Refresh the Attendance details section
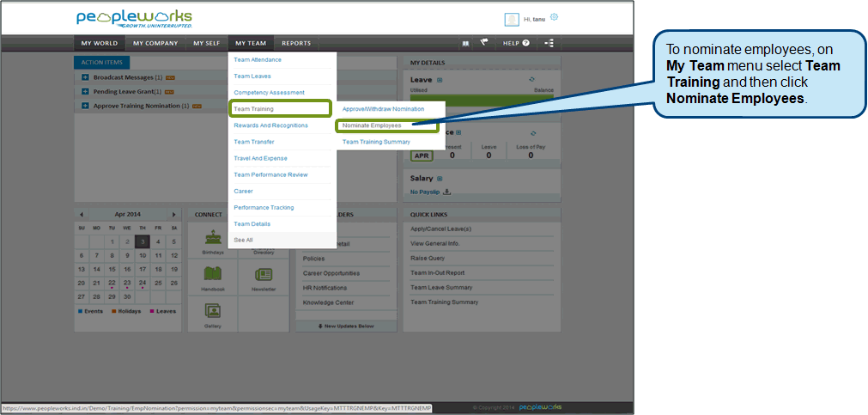Viewport: 868px width, 415px height. coord(533,133)
